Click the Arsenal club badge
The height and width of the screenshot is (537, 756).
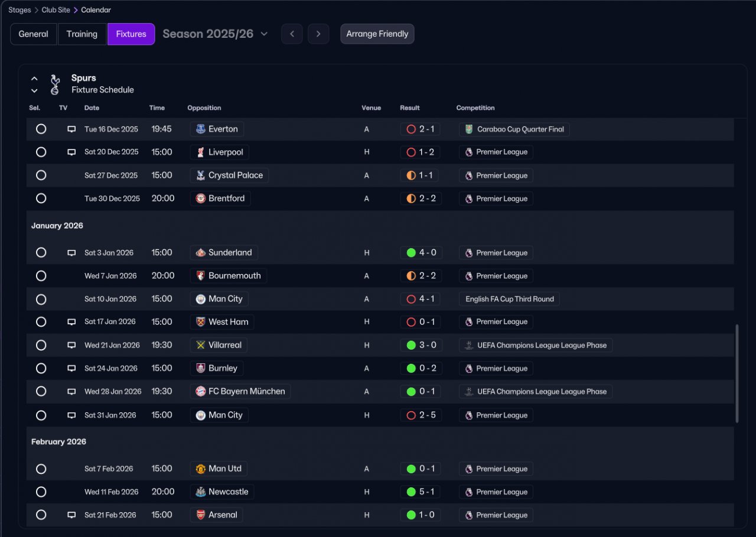[x=201, y=515]
